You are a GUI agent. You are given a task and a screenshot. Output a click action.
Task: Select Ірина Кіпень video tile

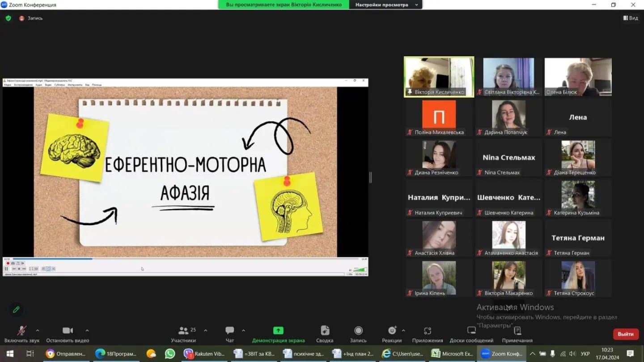439,278
